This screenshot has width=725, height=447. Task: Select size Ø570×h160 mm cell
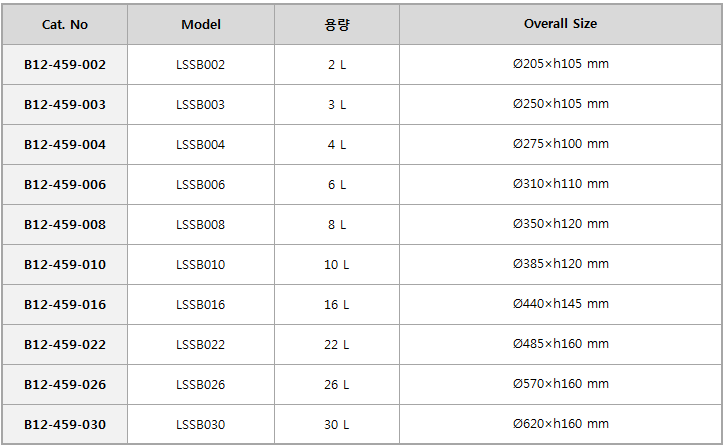tap(560, 385)
